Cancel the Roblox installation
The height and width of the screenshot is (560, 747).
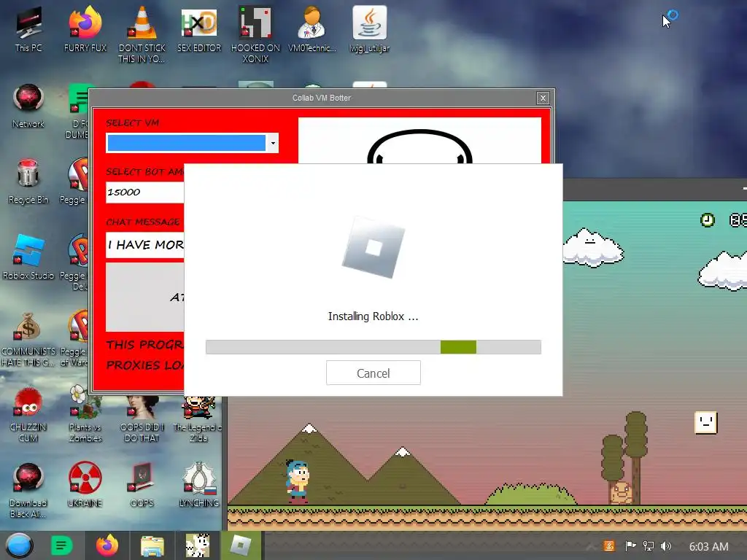click(373, 373)
